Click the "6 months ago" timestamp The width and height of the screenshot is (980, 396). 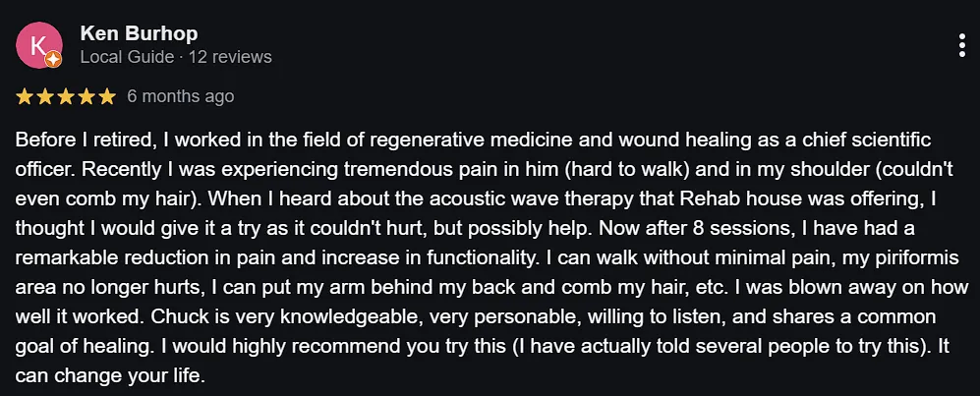pyautogui.click(x=181, y=96)
